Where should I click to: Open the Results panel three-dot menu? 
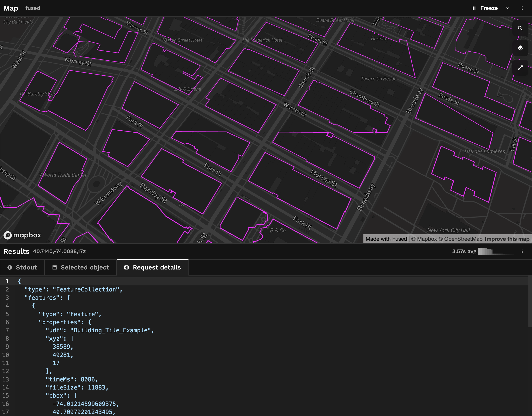coord(522,251)
